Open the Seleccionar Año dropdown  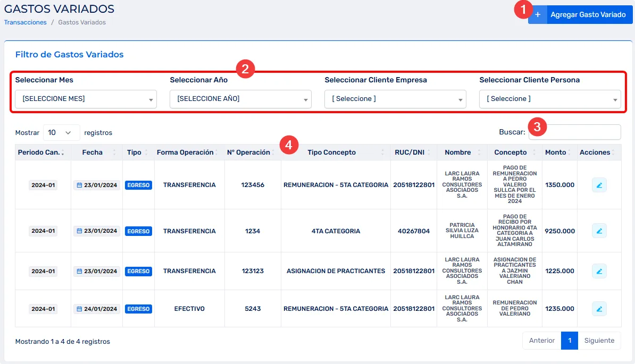pos(240,99)
